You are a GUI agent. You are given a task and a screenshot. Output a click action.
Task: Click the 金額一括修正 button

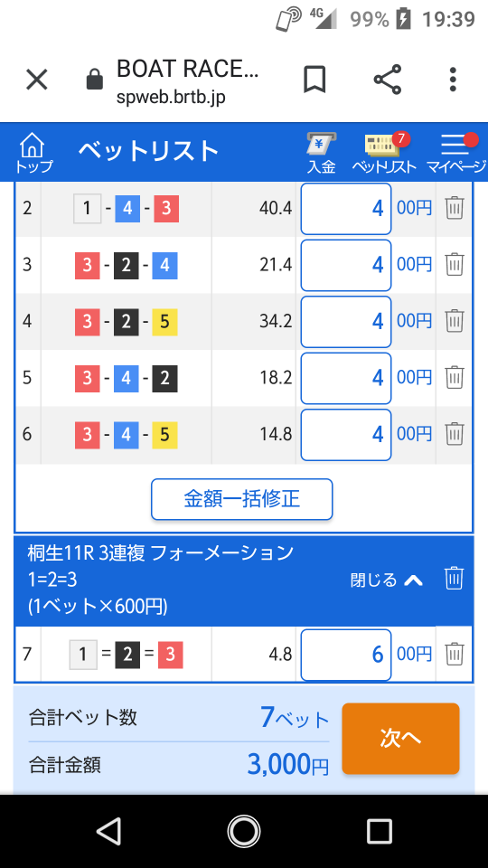[x=242, y=499]
